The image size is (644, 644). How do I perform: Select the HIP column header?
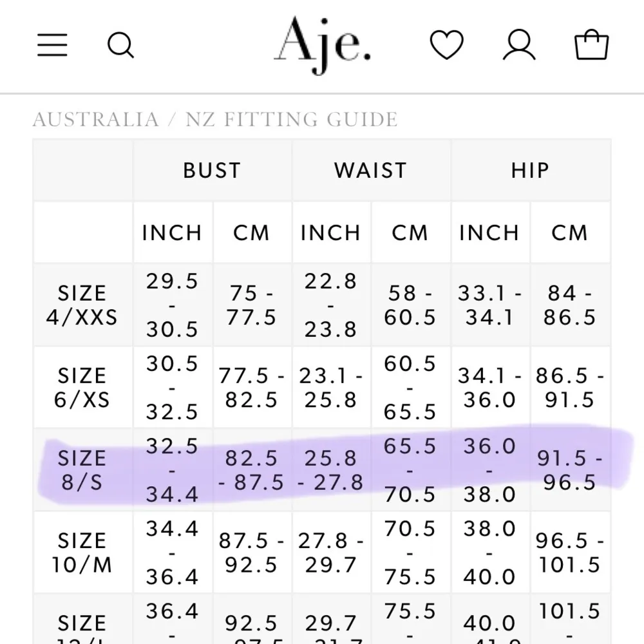530,171
